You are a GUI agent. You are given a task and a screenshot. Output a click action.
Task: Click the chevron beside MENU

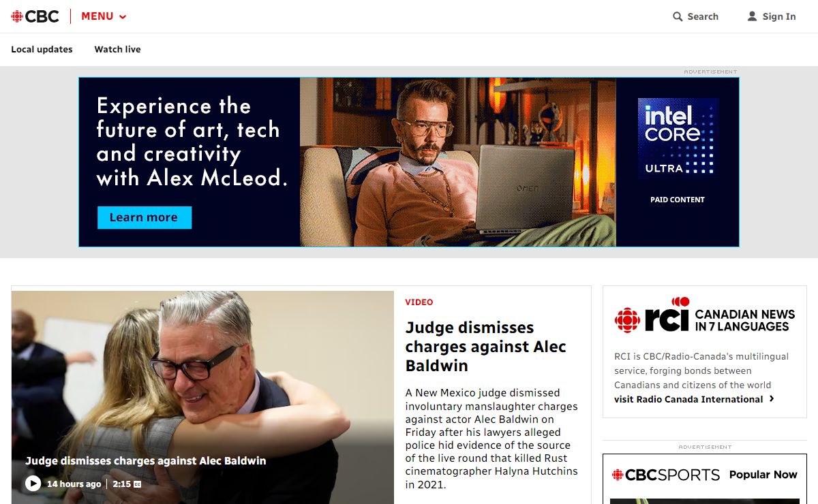pos(123,17)
